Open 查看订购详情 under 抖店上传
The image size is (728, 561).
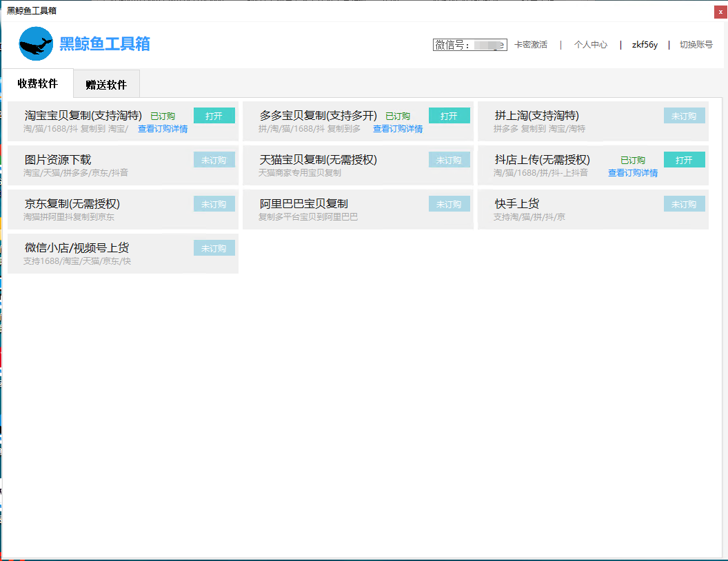(x=632, y=173)
